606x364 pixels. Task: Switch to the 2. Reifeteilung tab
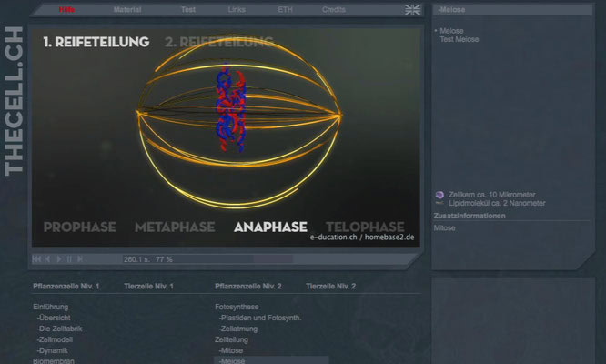point(218,42)
